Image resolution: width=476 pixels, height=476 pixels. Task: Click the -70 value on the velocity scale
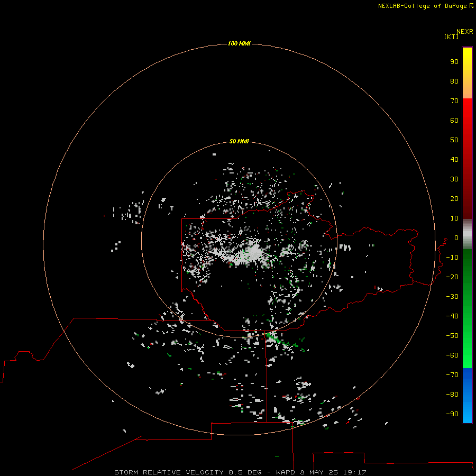452,375
